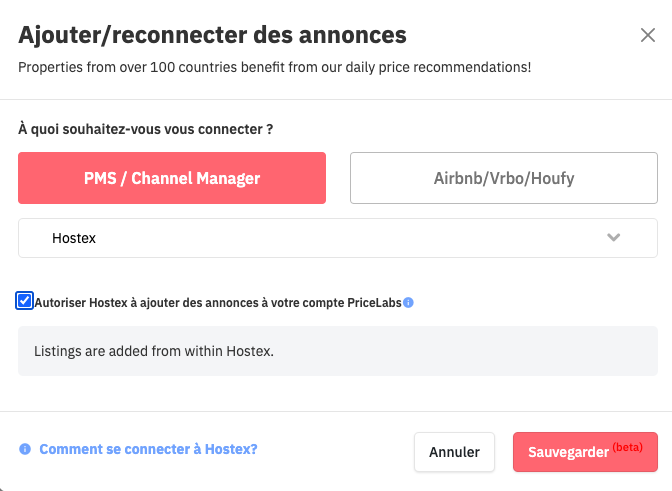
Task: Click the info icon next to PriceLabs
Action: [x=409, y=301]
